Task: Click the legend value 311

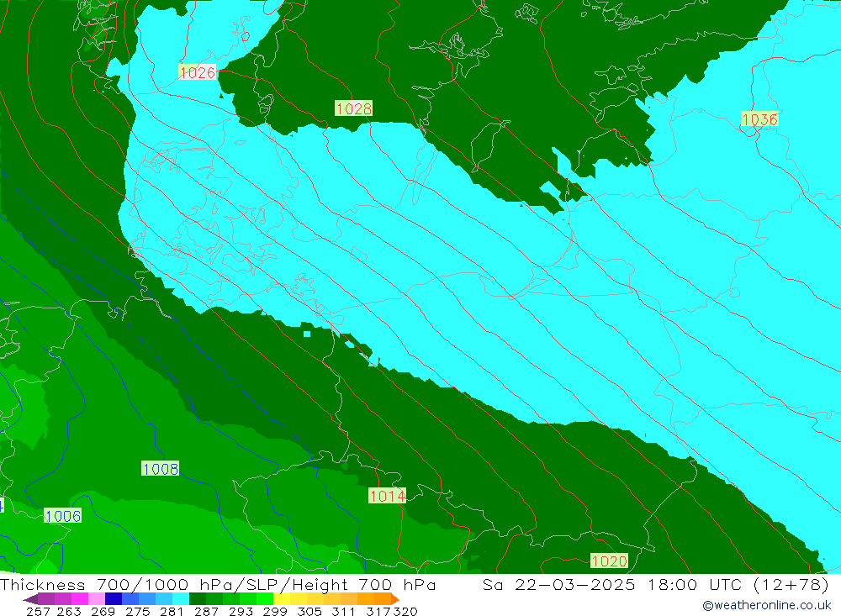Action: coord(342,611)
